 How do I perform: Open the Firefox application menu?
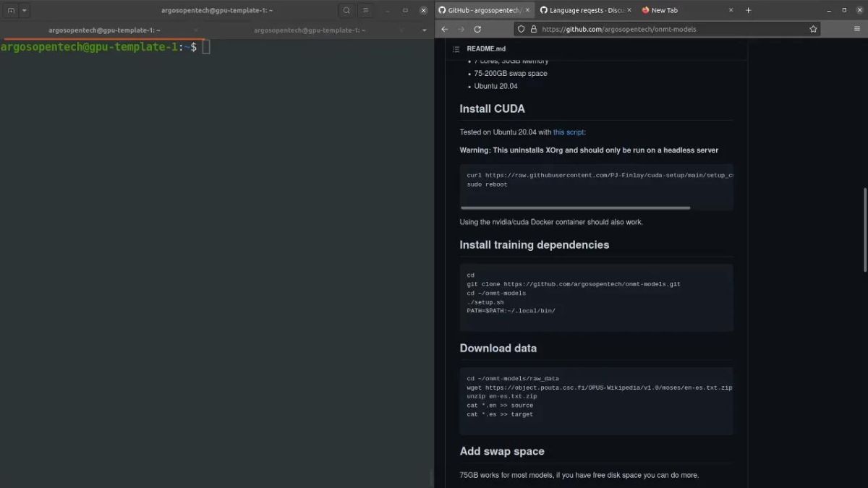[x=857, y=29]
